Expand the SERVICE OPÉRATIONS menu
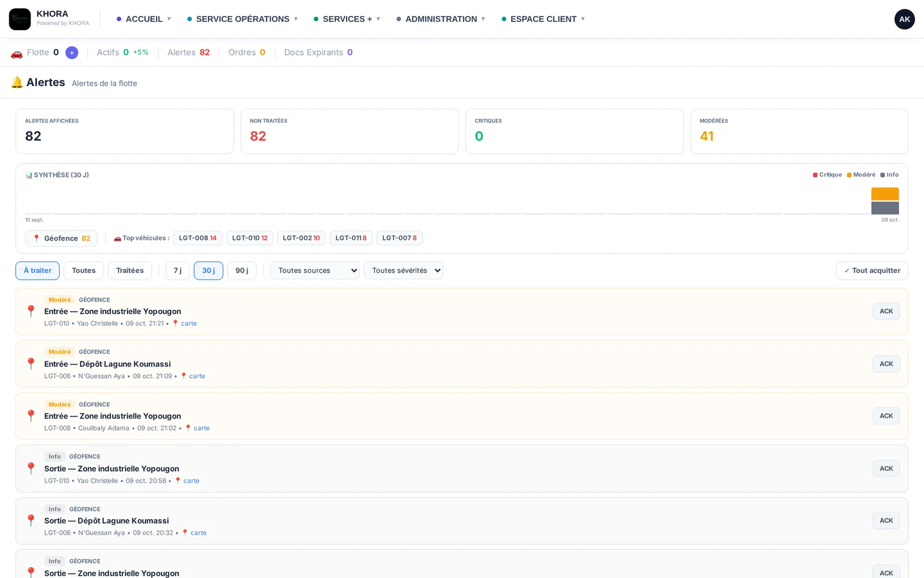The height and width of the screenshot is (578, 924). point(243,19)
